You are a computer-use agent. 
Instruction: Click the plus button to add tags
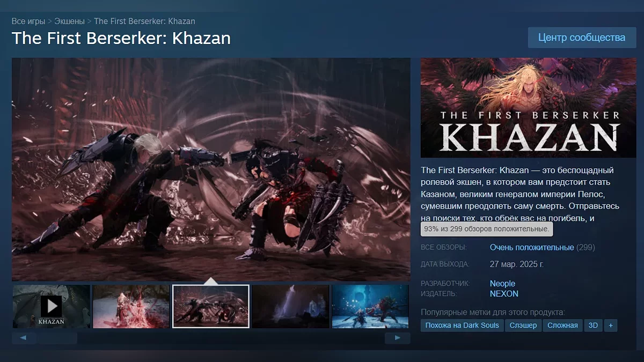tap(610, 326)
